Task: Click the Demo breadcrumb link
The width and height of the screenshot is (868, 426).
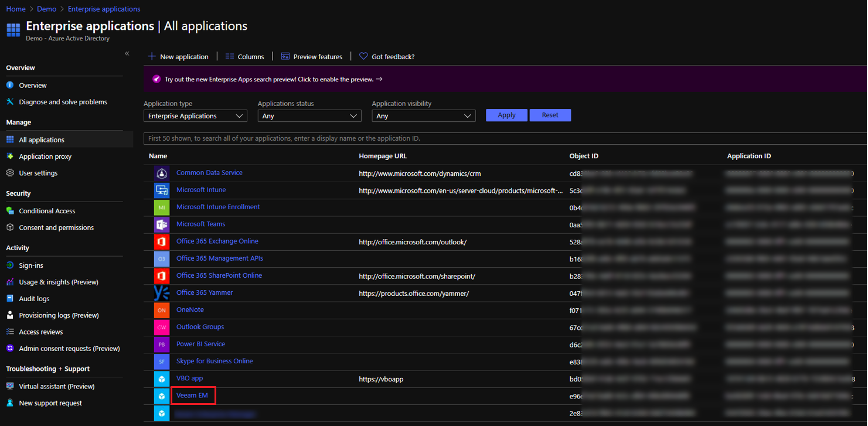Action: 47,9
